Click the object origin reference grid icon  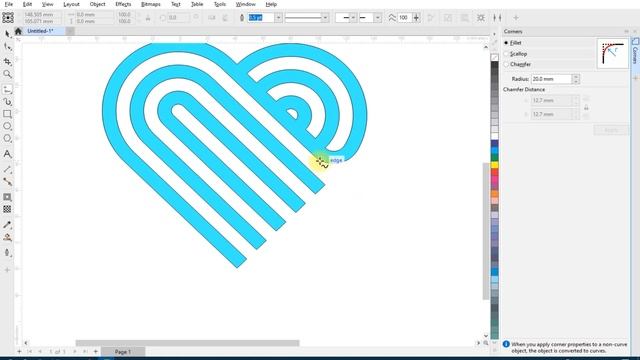tap(8, 18)
